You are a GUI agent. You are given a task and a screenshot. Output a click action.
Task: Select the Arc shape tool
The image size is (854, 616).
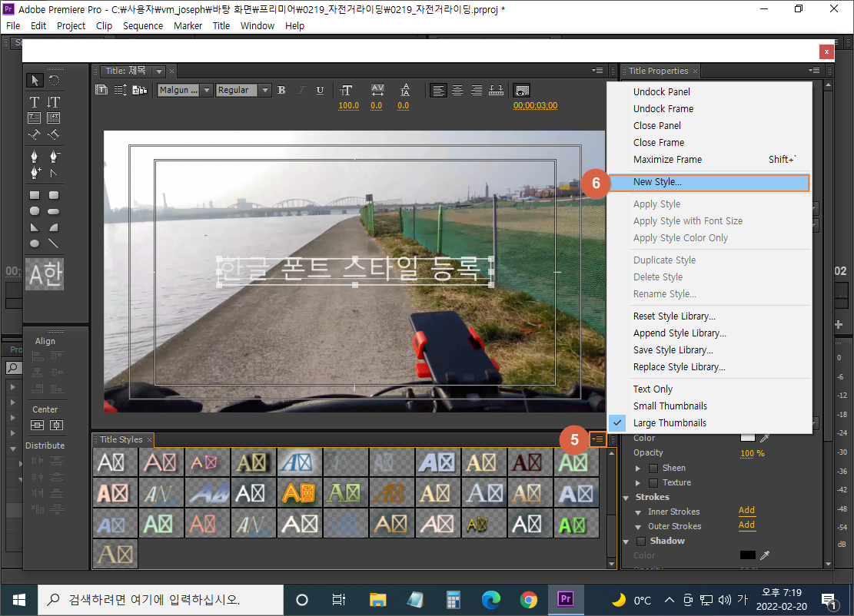tap(53, 227)
